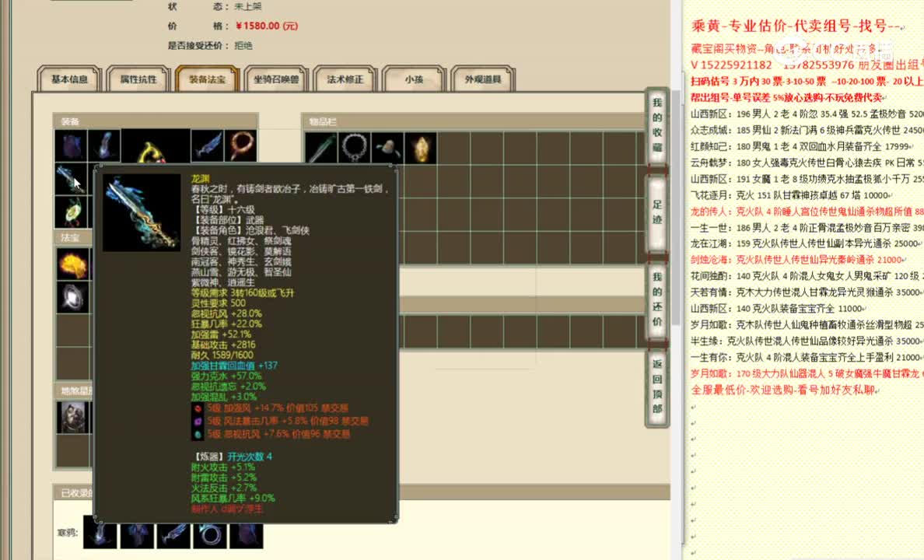
Task: Click the status value 未上架
Action: (248, 6)
